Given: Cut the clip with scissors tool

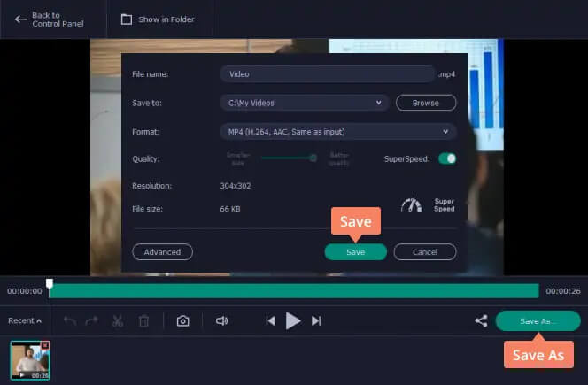Looking at the screenshot, I should [x=118, y=321].
